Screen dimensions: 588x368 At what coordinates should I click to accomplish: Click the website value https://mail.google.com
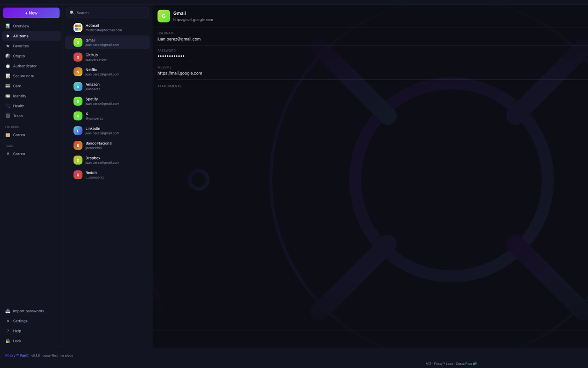[x=180, y=73]
